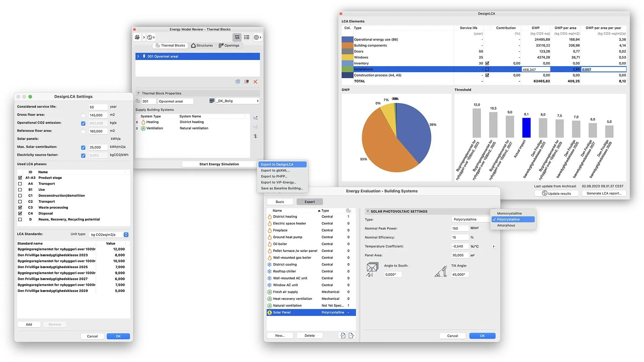Select Export to gbXML menu entry

click(x=275, y=171)
